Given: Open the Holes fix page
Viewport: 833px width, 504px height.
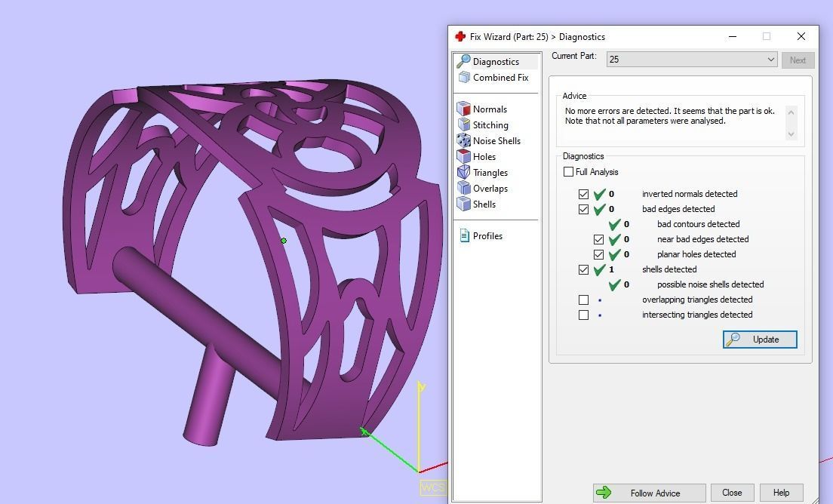Looking at the screenshot, I should (x=484, y=157).
